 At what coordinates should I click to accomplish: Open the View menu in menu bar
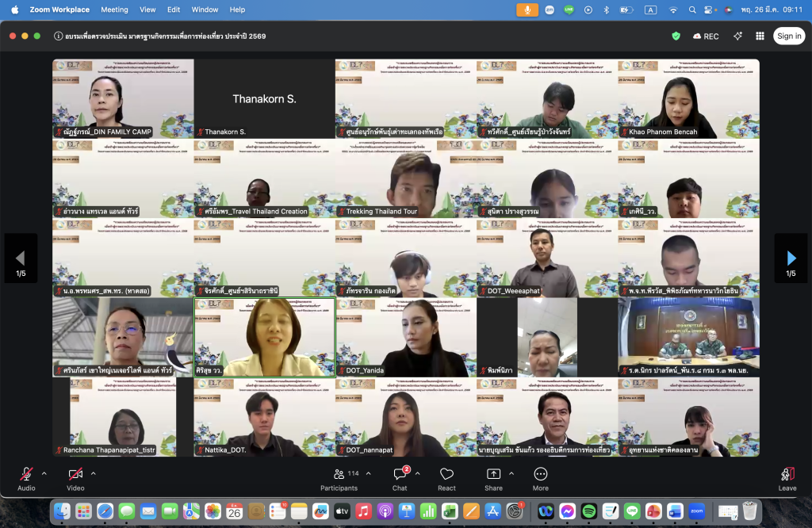[147, 10]
